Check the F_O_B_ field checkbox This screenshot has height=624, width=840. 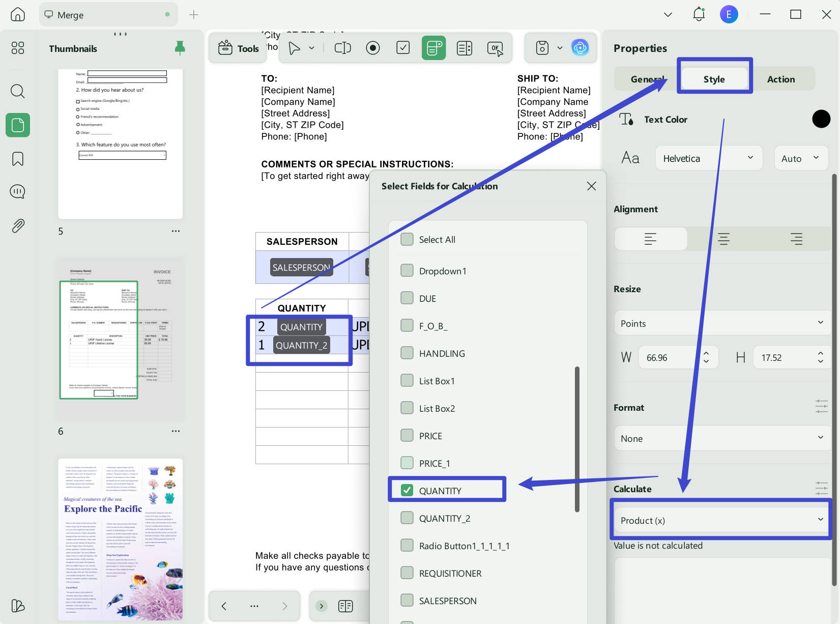pyautogui.click(x=407, y=325)
